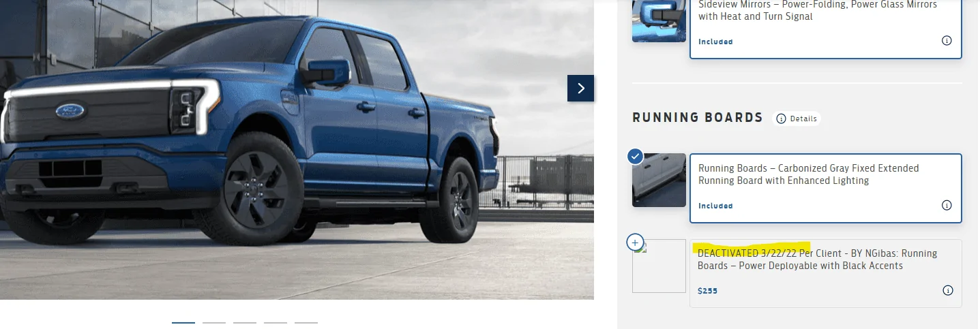Click the Sideview Mirrors thumbnail image
Screen dimensions: 980x329
click(x=659, y=20)
